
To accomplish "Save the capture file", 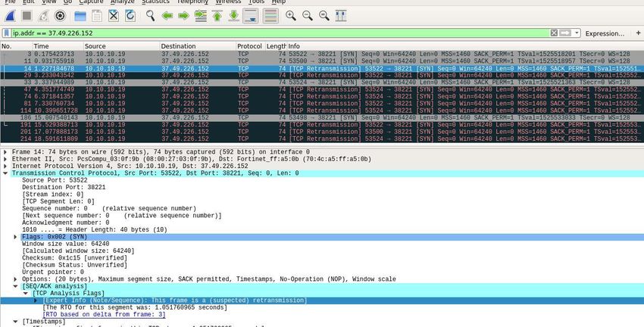I will pyautogui.click(x=96, y=16).
